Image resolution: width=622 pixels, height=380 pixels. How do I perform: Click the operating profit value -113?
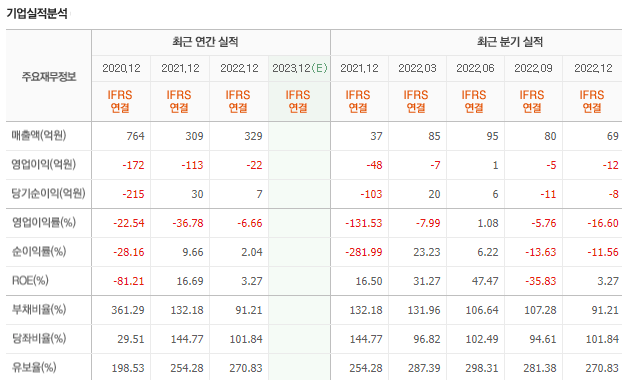click(x=192, y=165)
